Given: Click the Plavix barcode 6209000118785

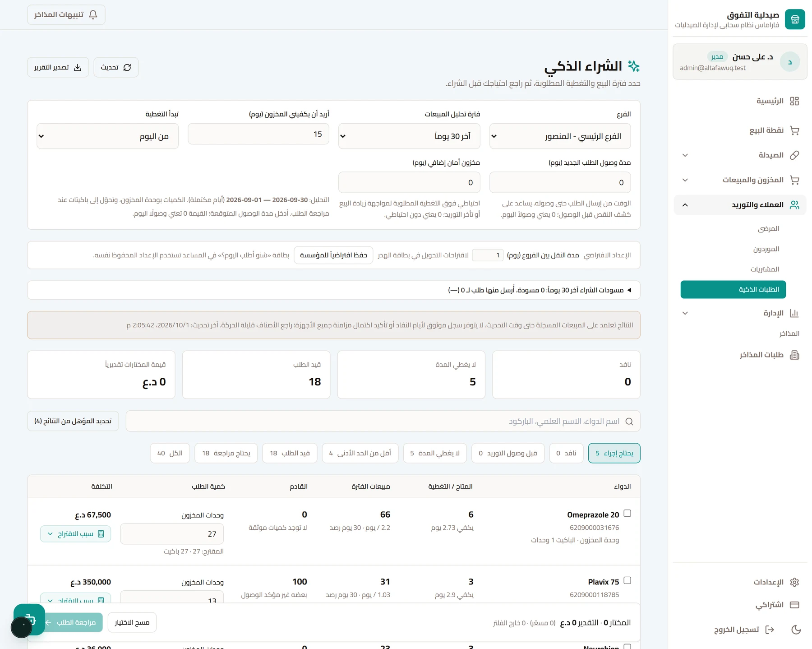Looking at the screenshot, I should pos(594,595).
